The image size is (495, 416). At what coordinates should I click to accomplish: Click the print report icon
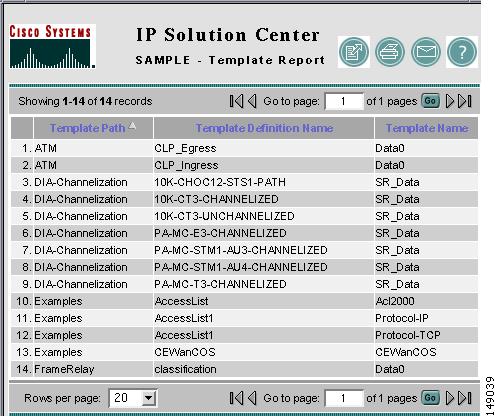[x=390, y=52]
